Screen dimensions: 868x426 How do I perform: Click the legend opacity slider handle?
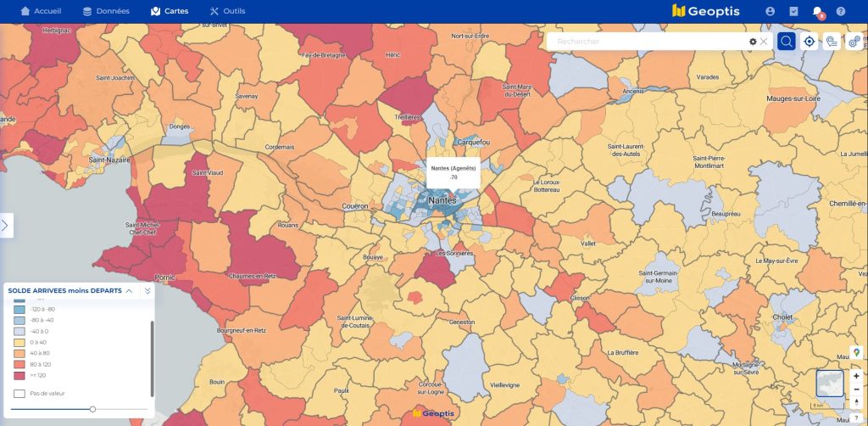point(92,409)
